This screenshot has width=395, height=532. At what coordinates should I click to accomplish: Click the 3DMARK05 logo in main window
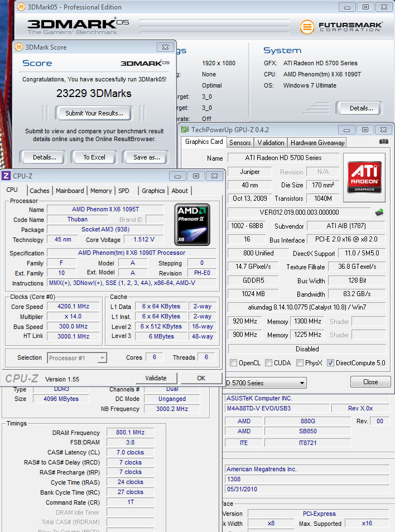pyautogui.click(x=78, y=26)
